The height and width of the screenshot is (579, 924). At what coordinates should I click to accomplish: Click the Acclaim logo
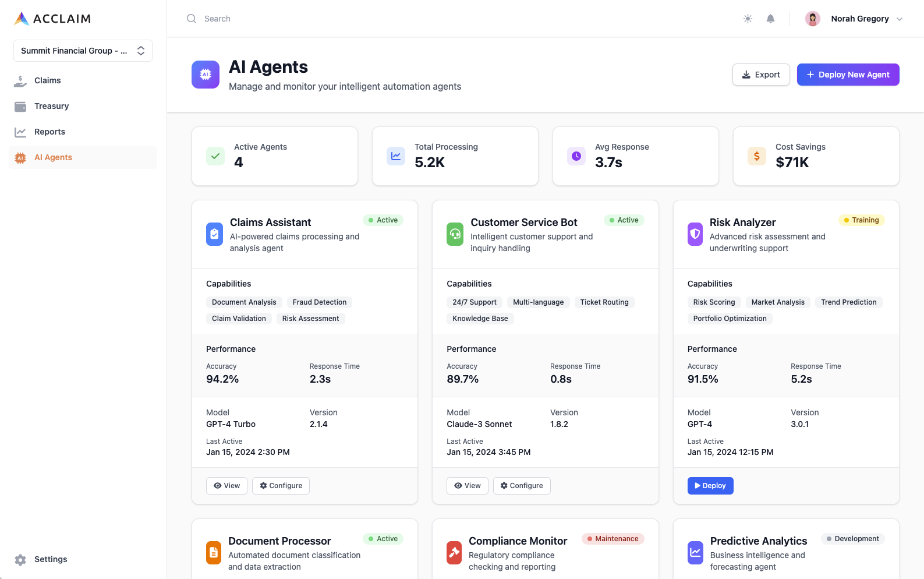(x=52, y=19)
